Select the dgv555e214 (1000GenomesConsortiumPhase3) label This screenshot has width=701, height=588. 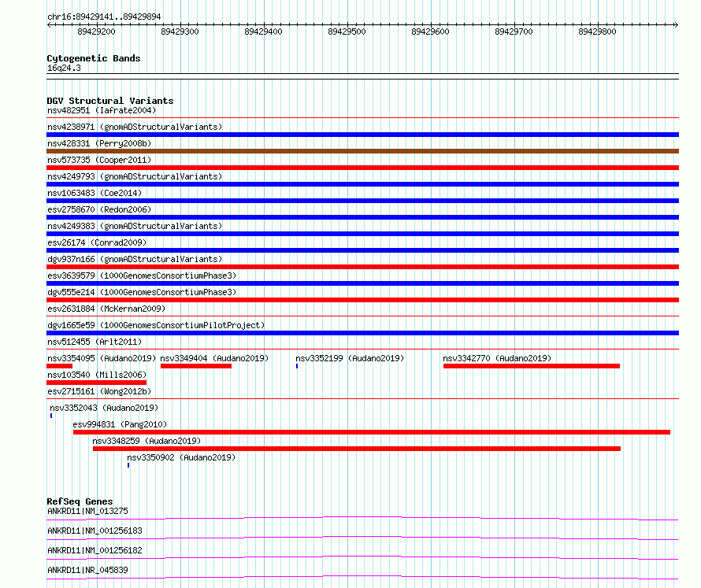click(x=142, y=292)
